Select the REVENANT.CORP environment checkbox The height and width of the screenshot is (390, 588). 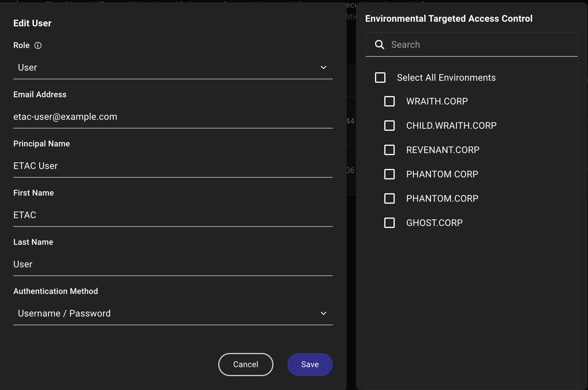[x=389, y=150]
